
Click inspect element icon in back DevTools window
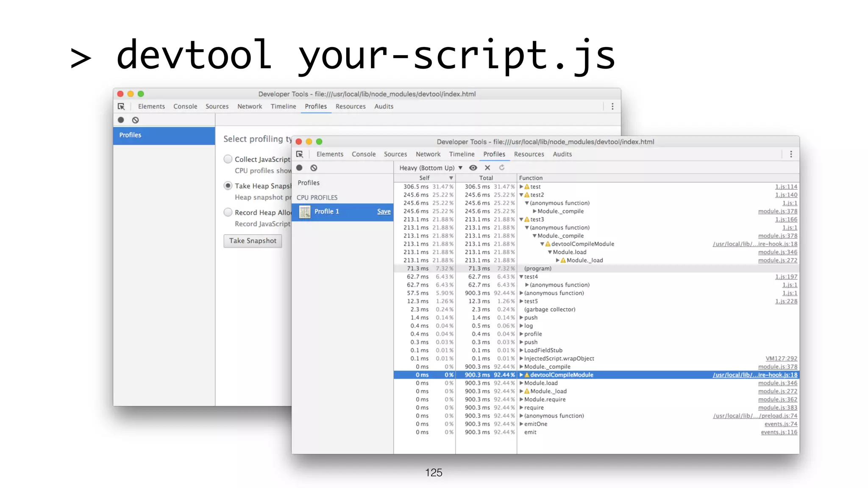121,106
